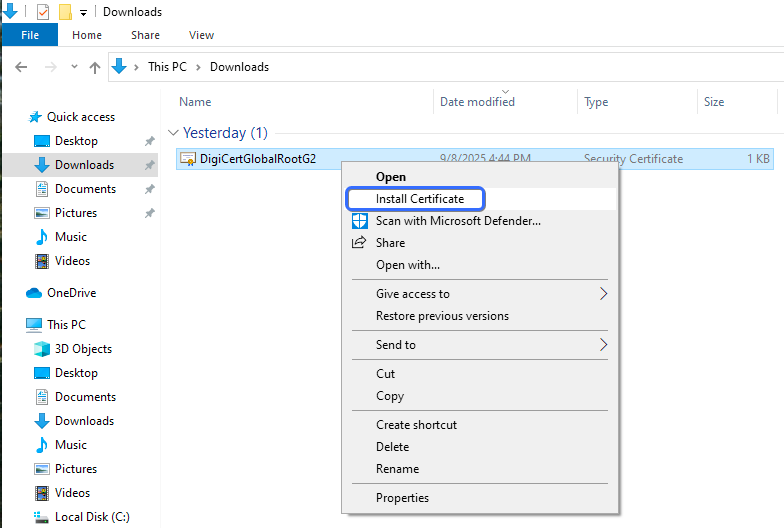Sort files by Date modified column
Image resolution: width=784 pixels, height=528 pixels.
coord(477,102)
